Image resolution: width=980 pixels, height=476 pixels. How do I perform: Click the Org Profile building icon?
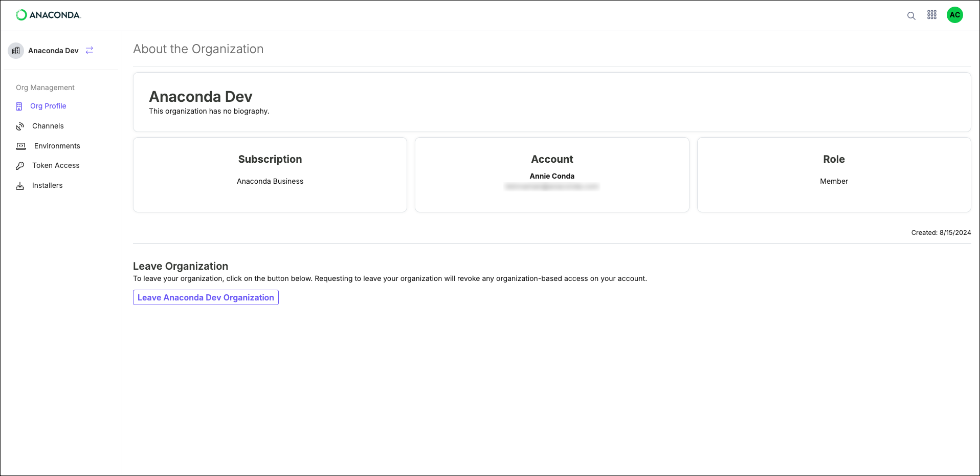19,106
